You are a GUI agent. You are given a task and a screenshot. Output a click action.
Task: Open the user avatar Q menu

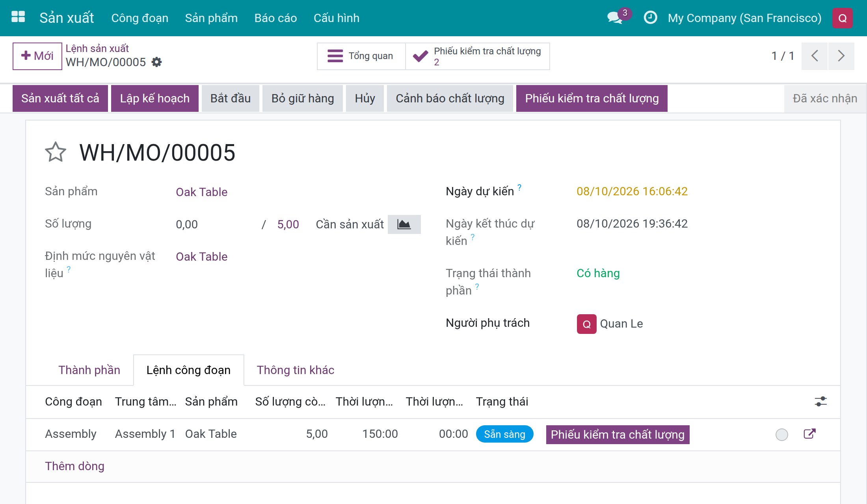843,18
